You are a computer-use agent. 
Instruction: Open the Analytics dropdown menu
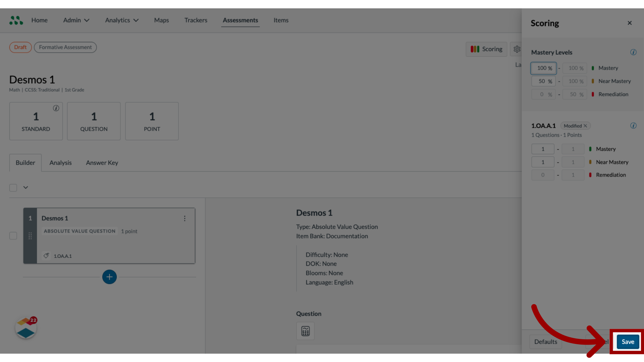pos(122,20)
